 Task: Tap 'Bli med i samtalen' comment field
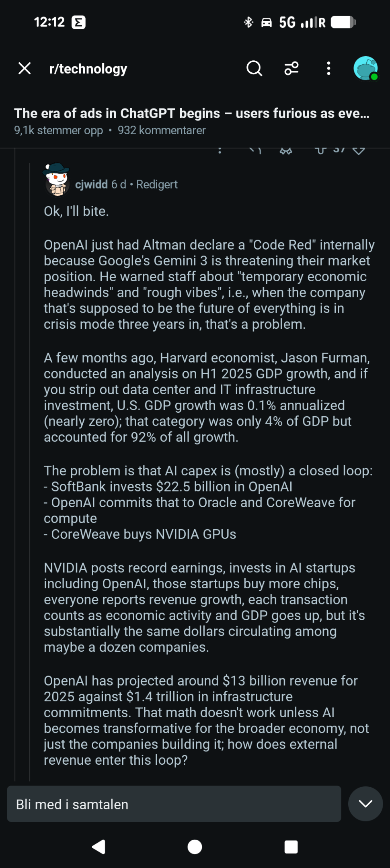point(174,804)
